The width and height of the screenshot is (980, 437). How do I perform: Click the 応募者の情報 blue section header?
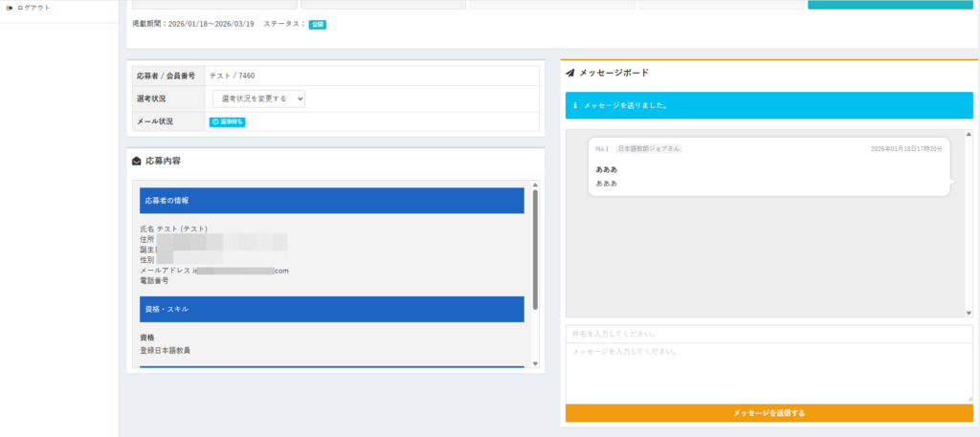331,201
